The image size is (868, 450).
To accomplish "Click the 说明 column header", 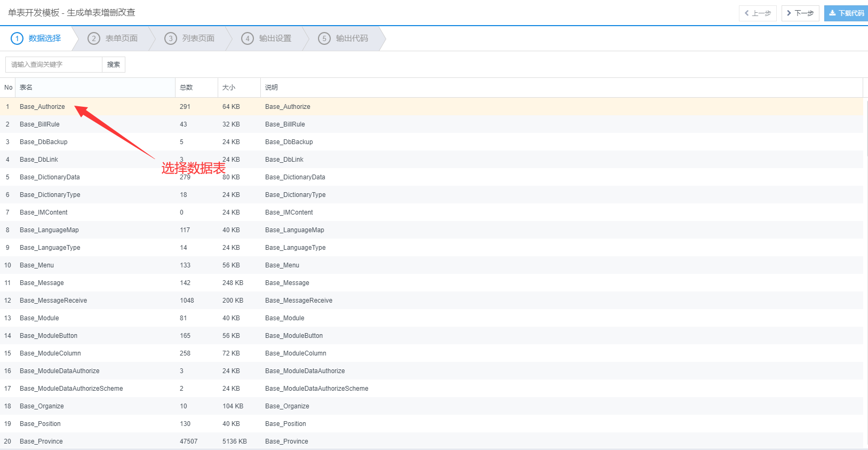I will coord(272,88).
